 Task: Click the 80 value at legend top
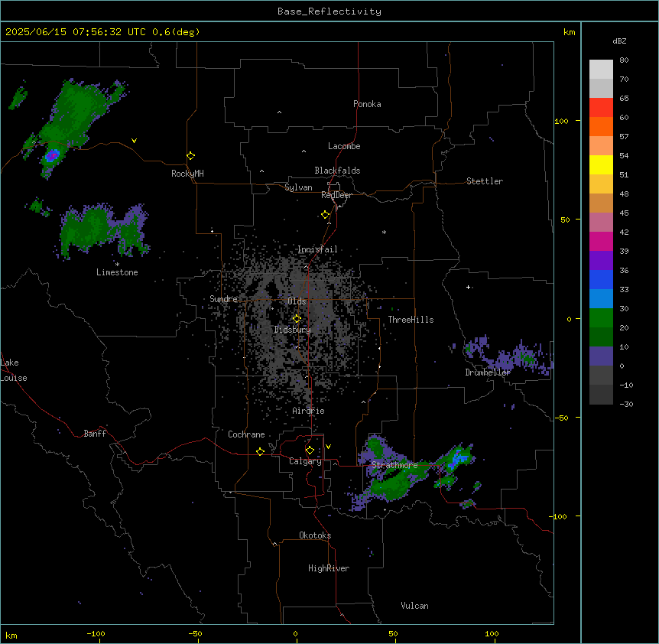624,60
